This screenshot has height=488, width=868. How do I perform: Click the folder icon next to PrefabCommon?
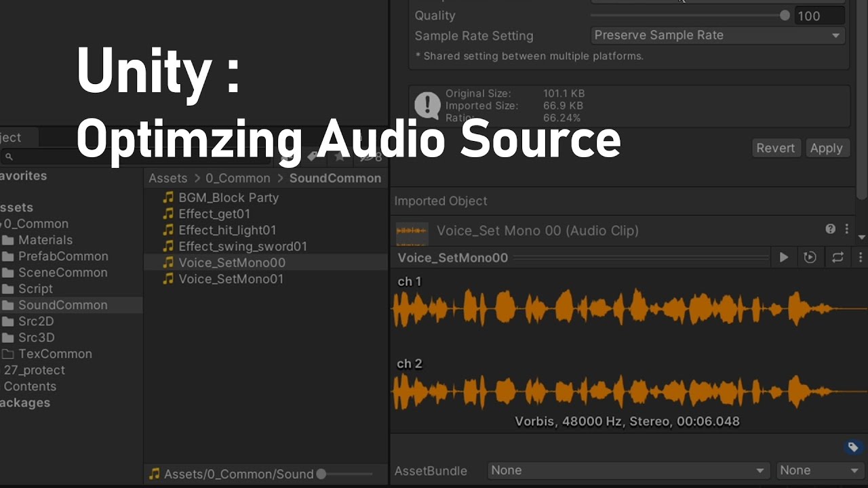[8, 256]
